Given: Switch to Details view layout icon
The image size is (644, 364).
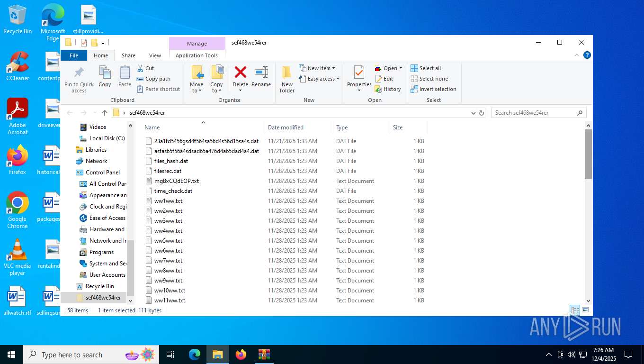Looking at the screenshot, I should click(x=575, y=310).
